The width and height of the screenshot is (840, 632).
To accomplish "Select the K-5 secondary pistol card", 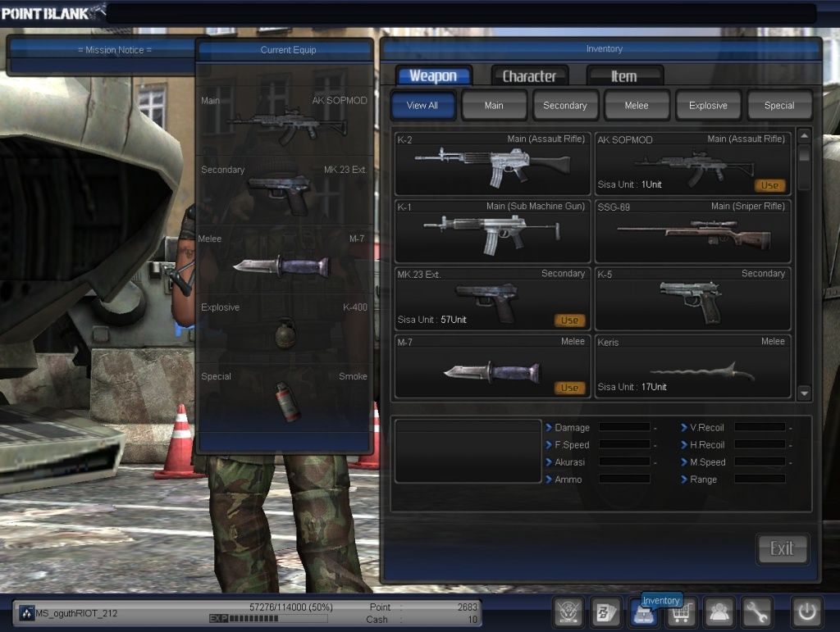I will pos(692,298).
